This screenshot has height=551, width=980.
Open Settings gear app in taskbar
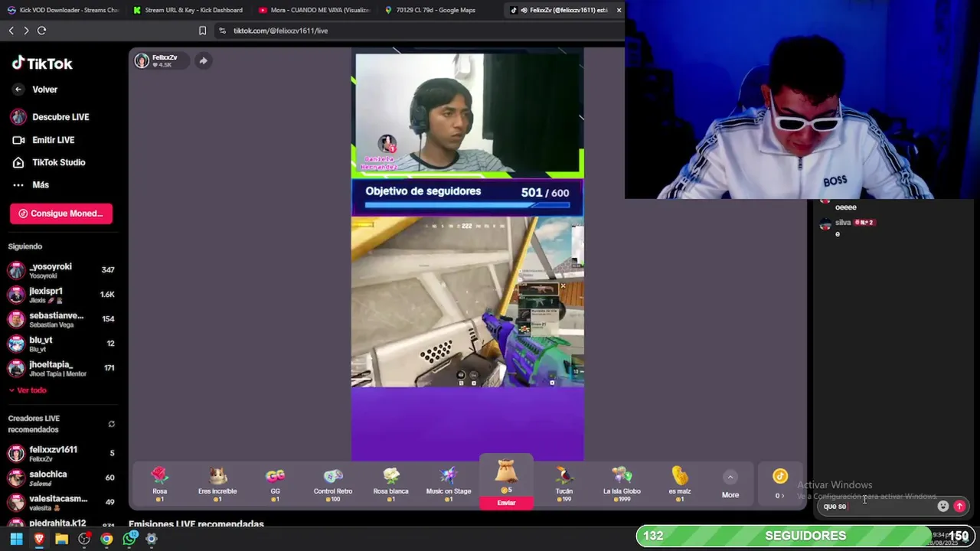(x=152, y=539)
